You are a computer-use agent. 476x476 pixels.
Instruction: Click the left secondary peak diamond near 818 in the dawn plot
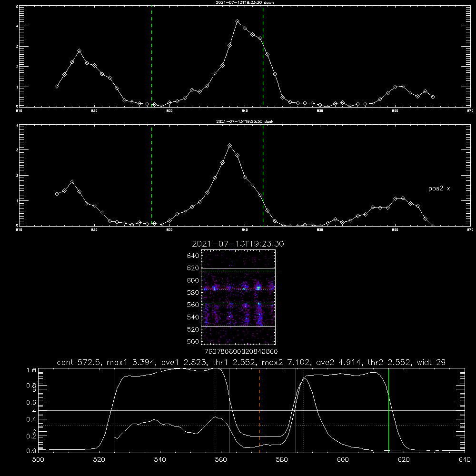click(79, 51)
